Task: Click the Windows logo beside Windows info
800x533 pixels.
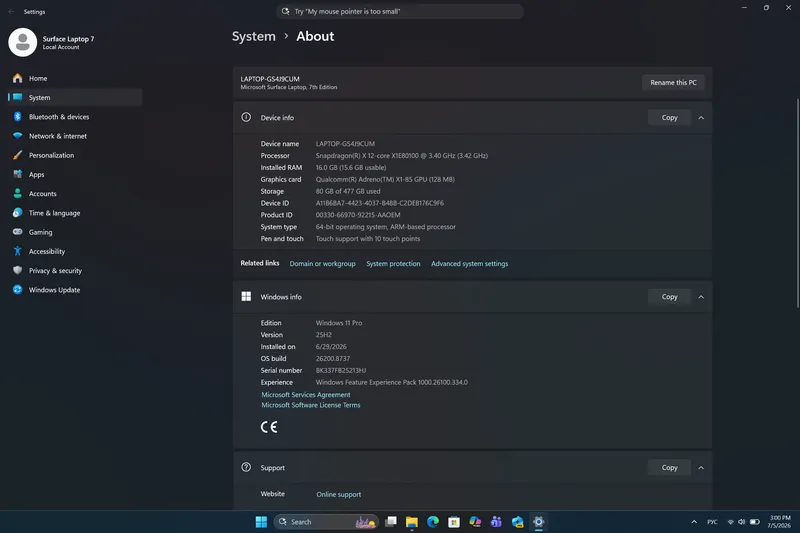Action: (x=246, y=296)
